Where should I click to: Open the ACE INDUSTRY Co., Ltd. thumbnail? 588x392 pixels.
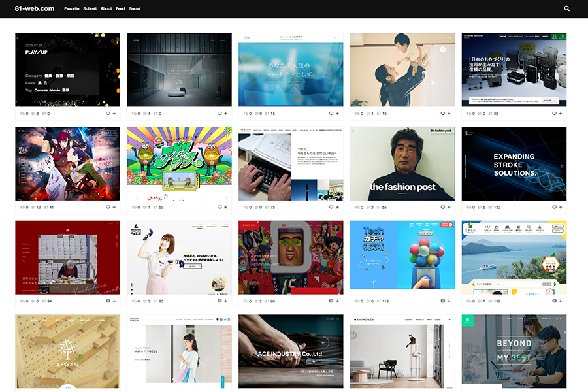pos(291,353)
